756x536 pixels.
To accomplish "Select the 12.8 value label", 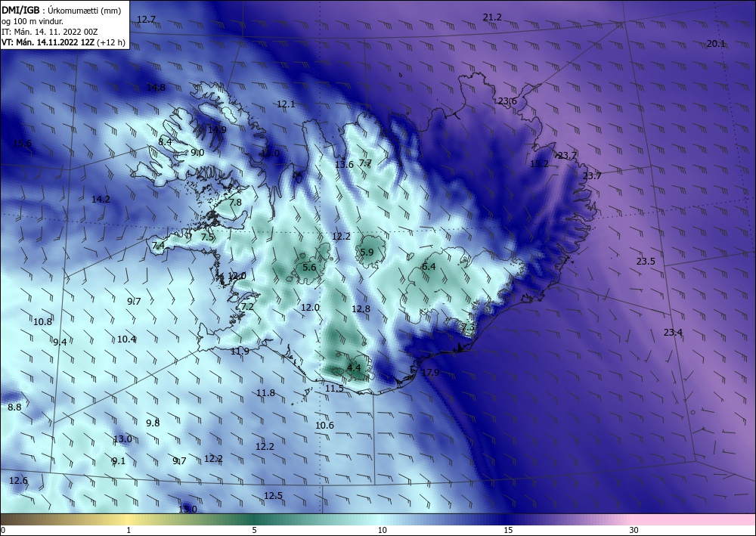I will pyautogui.click(x=361, y=309).
